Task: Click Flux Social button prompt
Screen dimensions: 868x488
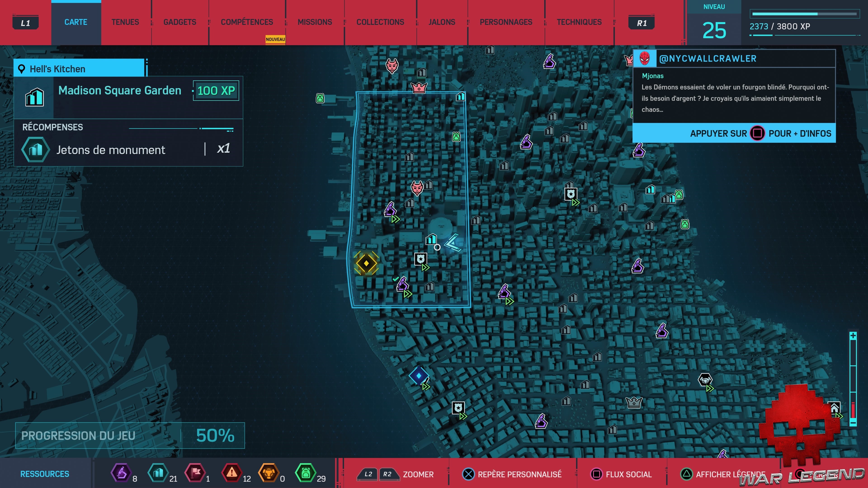Action: [621, 474]
